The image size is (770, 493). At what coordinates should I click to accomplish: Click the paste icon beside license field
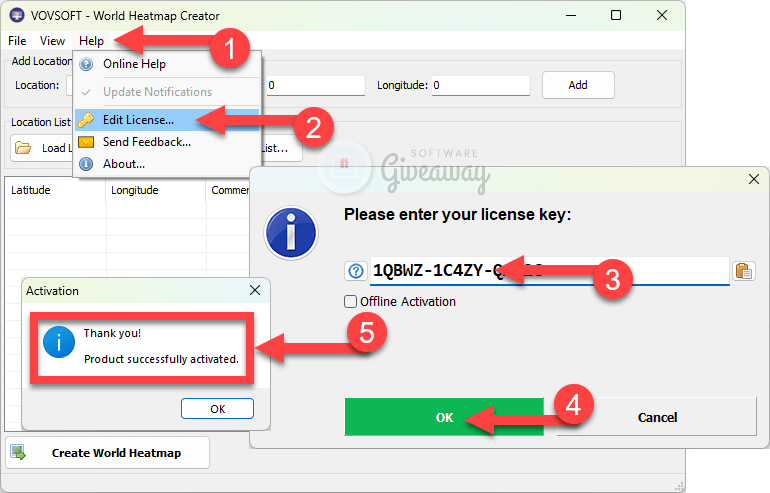[743, 271]
